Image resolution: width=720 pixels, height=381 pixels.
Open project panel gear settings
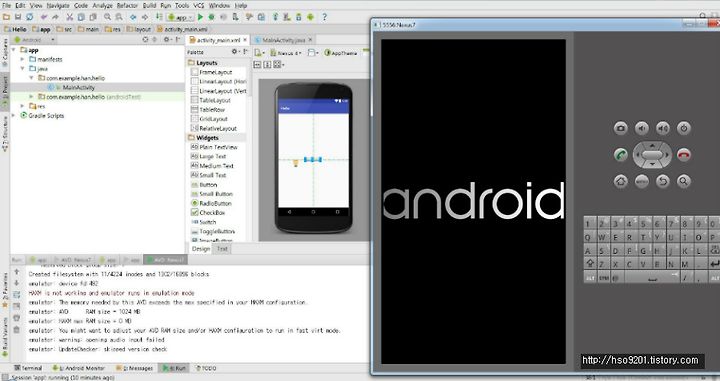point(167,40)
